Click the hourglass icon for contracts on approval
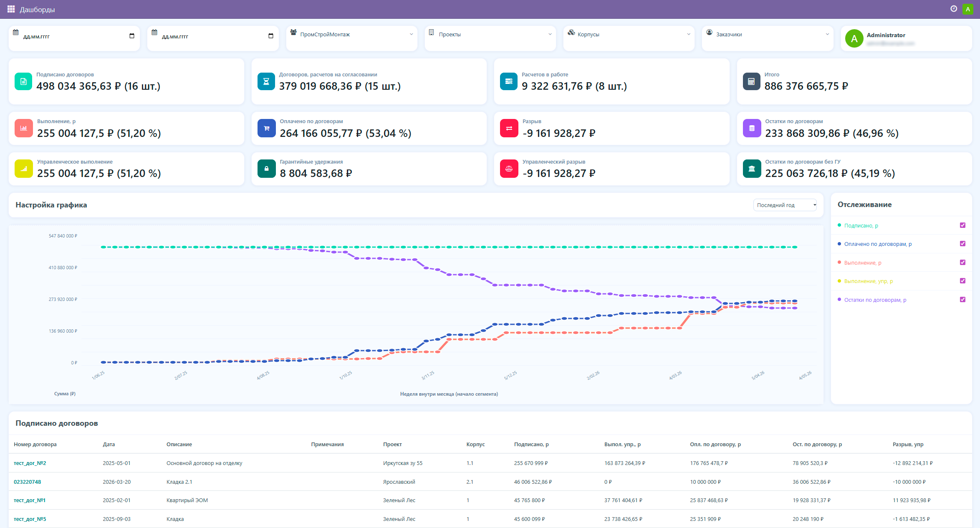980x528 pixels. [266, 81]
